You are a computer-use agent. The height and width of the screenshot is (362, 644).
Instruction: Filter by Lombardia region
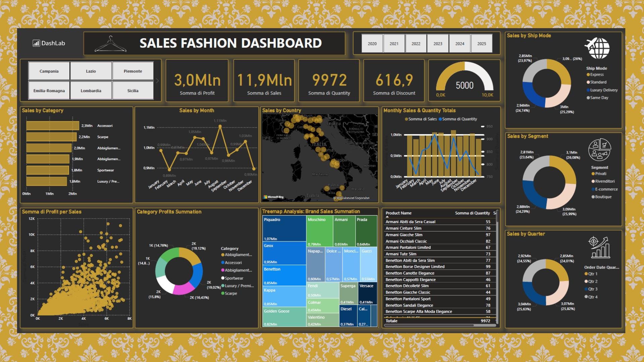click(91, 90)
